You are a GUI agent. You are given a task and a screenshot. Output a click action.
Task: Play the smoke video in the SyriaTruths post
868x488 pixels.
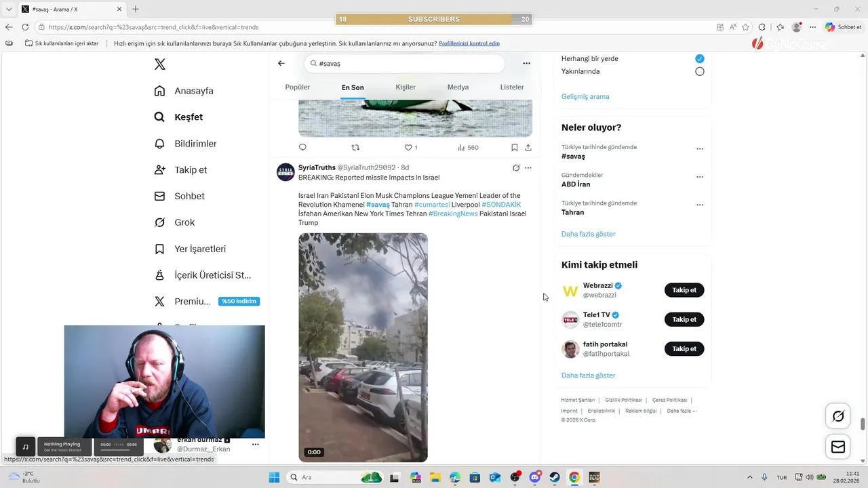click(363, 348)
